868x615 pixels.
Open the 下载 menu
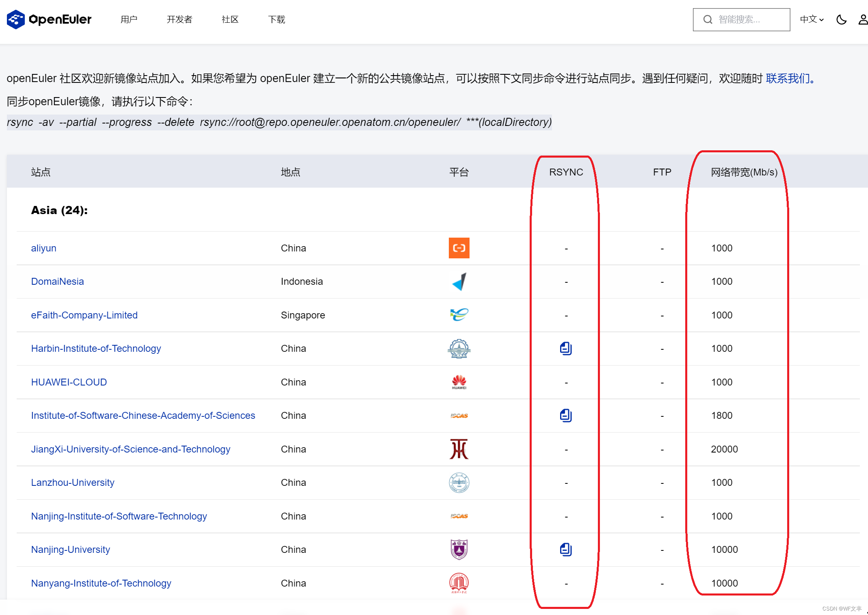click(277, 19)
